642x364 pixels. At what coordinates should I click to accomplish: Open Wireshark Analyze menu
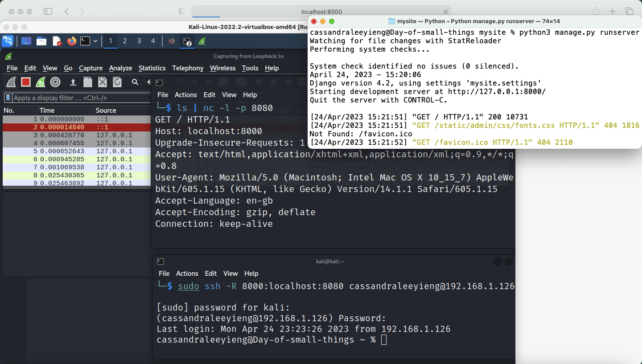pos(121,68)
